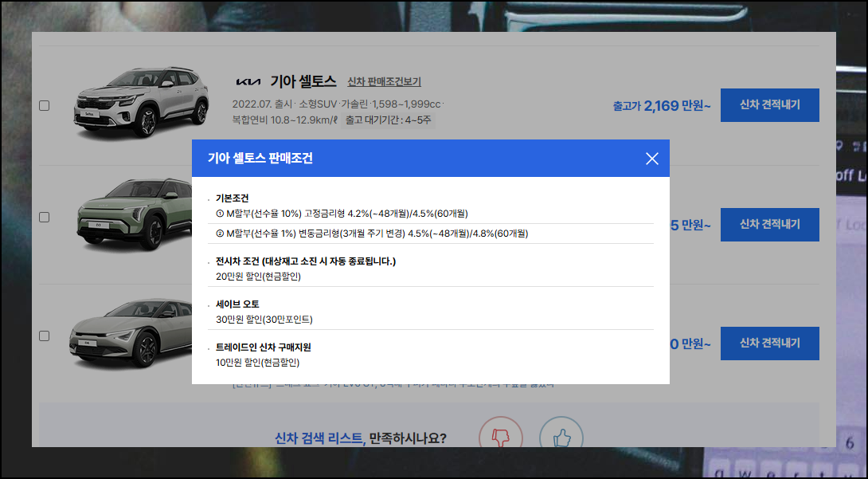868x479 pixels.
Task: Click the 기아 셀토스 판매조건 popup title
Action: tap(260, 159)
